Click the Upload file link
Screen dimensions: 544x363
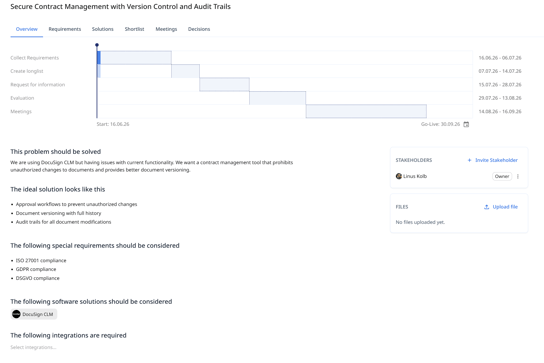505,207
